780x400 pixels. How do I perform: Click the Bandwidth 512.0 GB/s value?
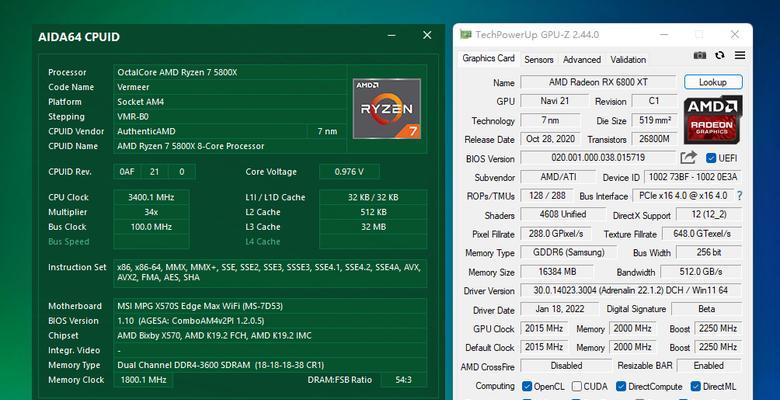pos(701,272)
